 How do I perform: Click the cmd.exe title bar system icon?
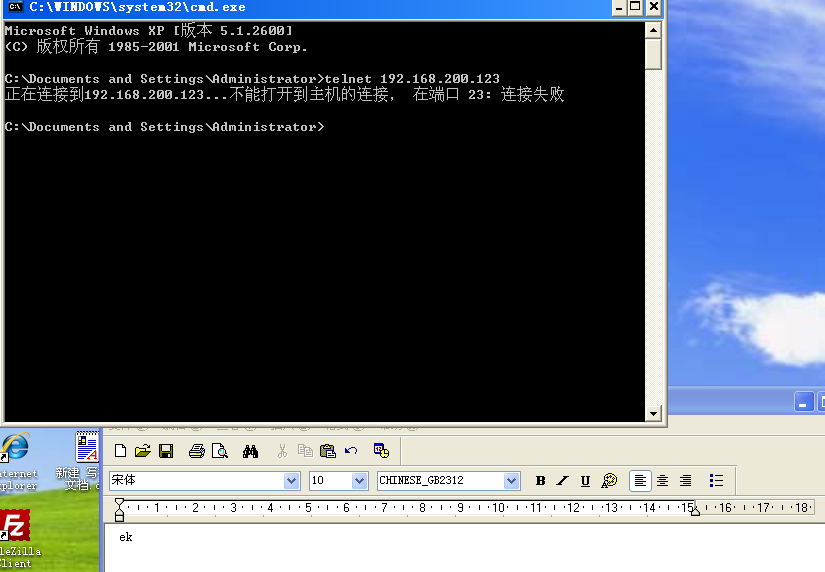[x=15, y=7]
